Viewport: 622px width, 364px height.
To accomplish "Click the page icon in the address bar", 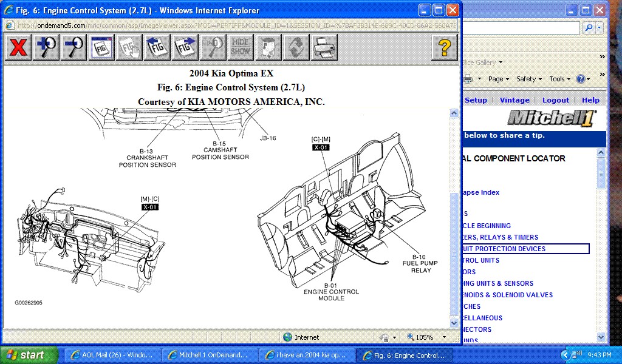I will [10, 25].
